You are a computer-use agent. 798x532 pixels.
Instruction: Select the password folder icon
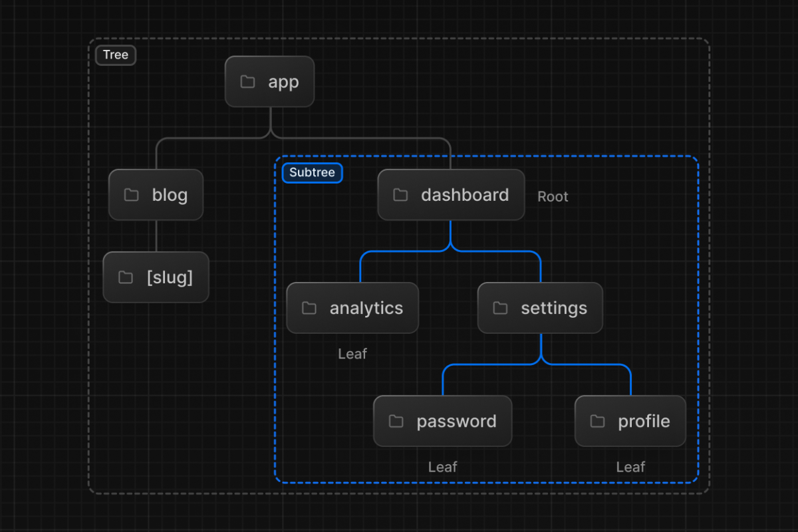point(396,421)
